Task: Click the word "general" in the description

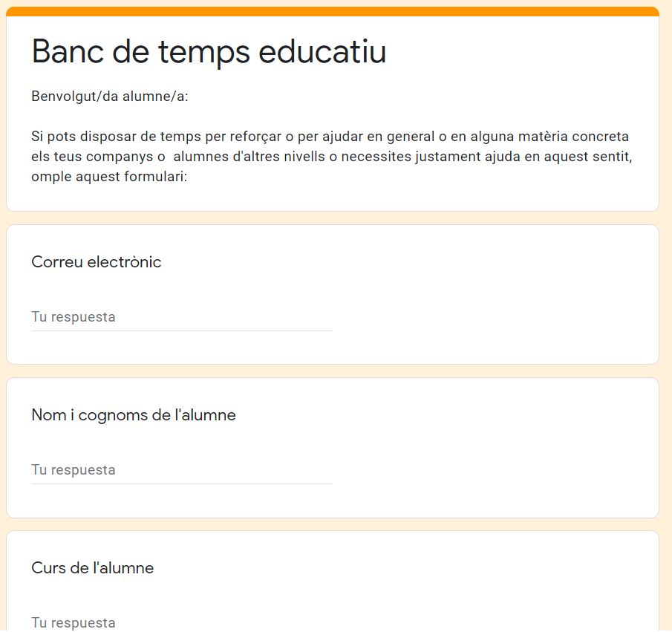Action: pos(405,137)
